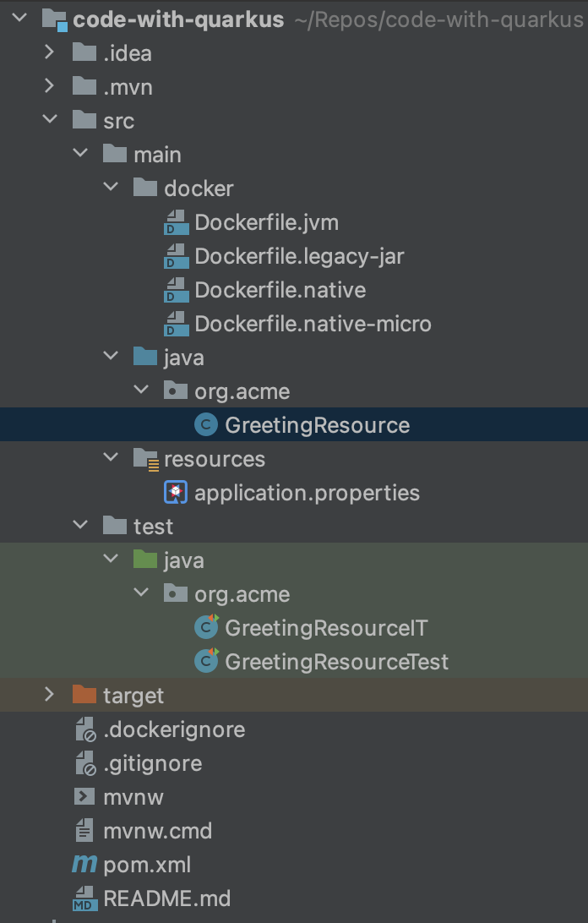588x923 pixels.
Task: Select the mvnw file name
Action: 133,797
